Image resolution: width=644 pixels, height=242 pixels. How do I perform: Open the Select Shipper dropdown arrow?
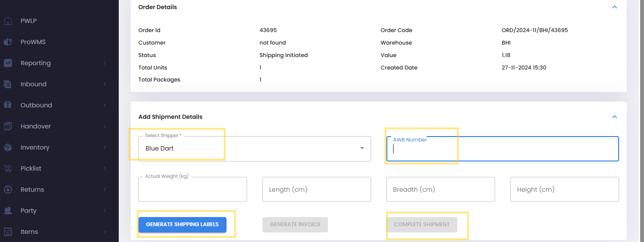362,149
